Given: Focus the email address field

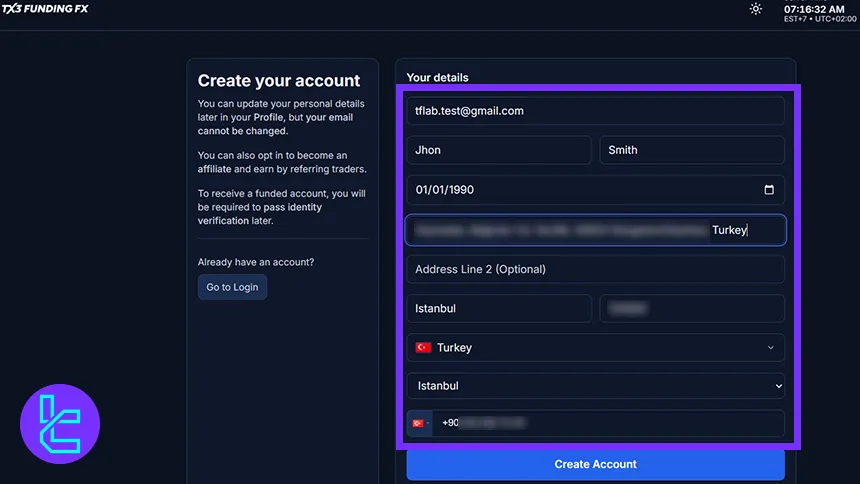Looking at the screenshot, I should point(595,111).
